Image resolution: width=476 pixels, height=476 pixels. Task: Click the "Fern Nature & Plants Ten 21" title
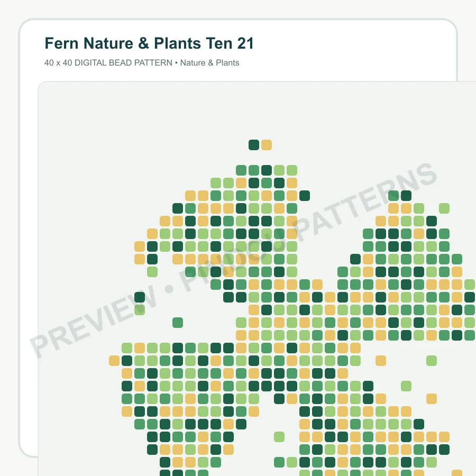(149, 43)
